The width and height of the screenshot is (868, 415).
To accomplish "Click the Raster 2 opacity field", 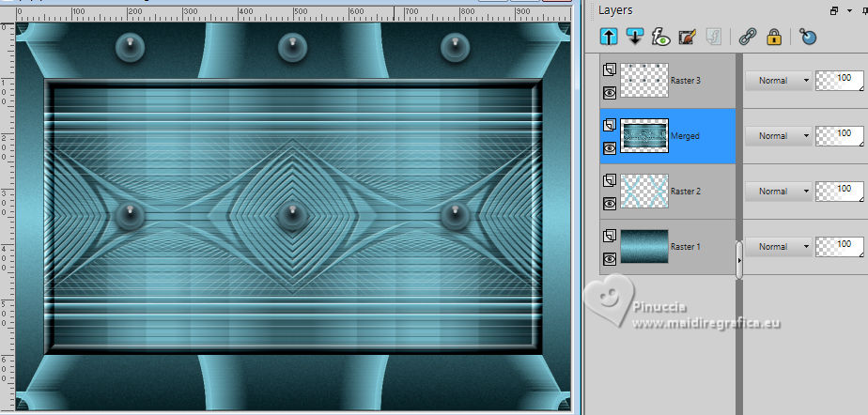I will [839, 192].
